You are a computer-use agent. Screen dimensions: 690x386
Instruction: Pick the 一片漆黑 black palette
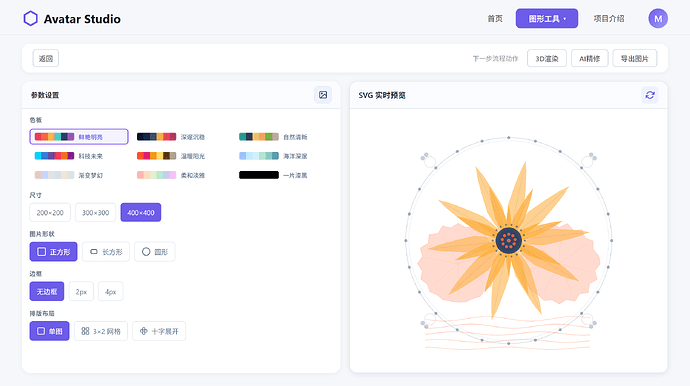tap(283, 175)
